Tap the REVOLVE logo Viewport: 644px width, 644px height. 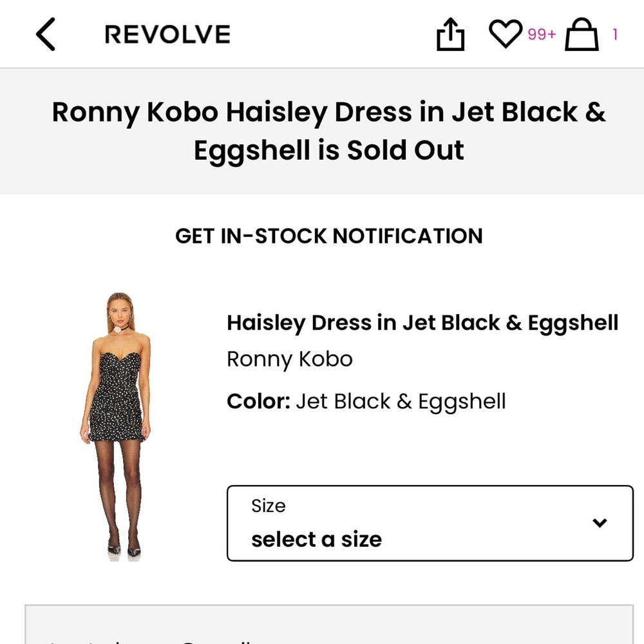point(166,34)
